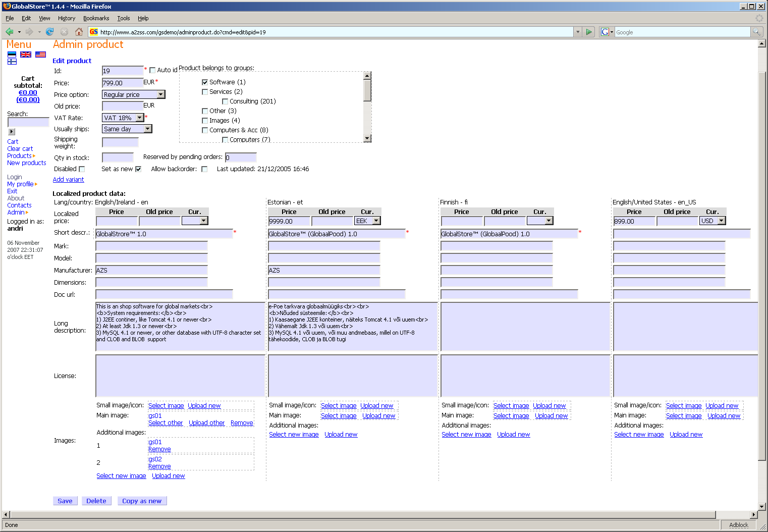The image size is (768, 532).
Task: Open the View menu
Action: click(44, 18)
